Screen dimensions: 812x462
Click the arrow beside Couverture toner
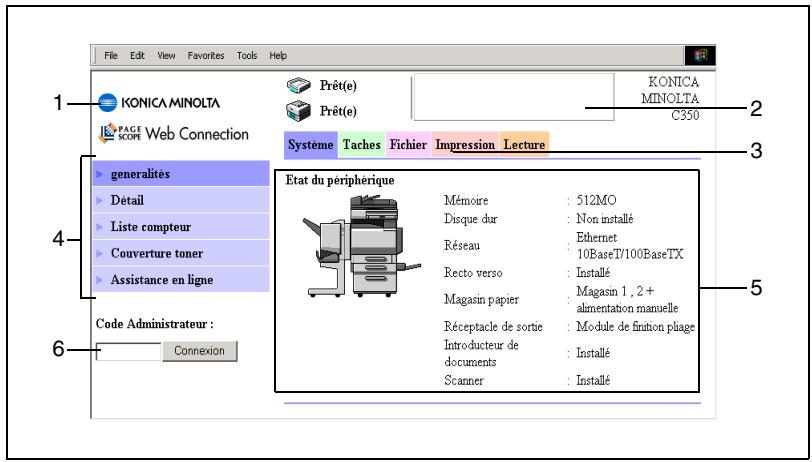pyautogui.click(x=100, y=254)
